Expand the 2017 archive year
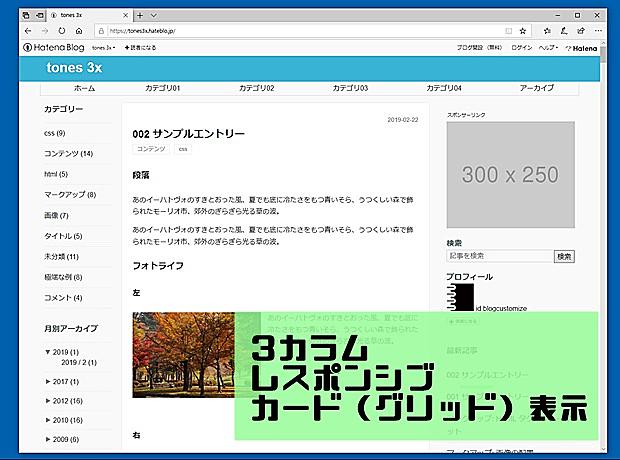 [47, 381]
